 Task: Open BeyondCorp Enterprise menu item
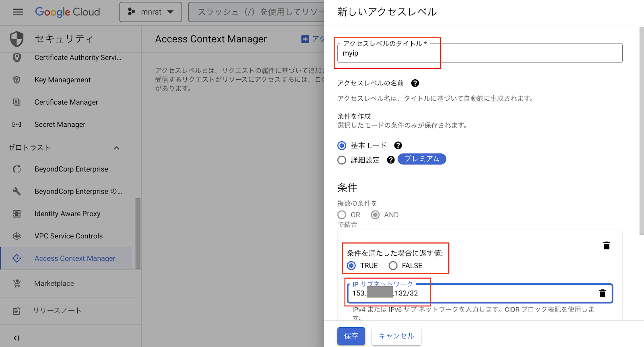point(71,169)
